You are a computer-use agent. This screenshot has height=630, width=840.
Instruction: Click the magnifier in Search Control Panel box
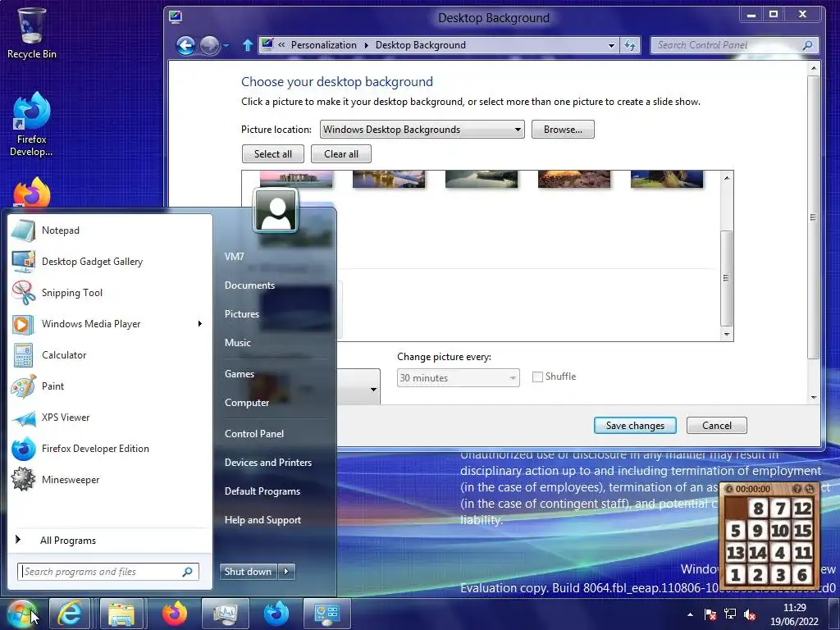pyautogui.click(x=807, y=46)
